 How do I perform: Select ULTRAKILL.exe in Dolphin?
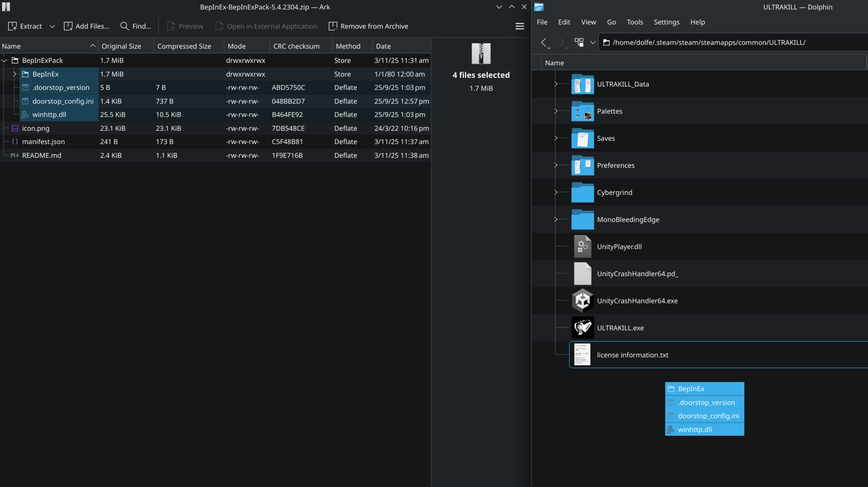pyautogui.click(x=620, y=328)
